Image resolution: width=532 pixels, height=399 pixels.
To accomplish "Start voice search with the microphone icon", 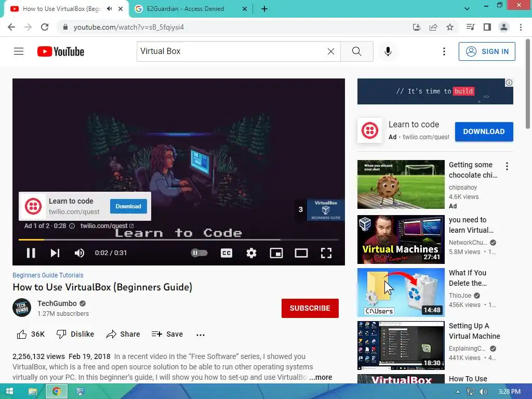I will [x=388, y=51].
